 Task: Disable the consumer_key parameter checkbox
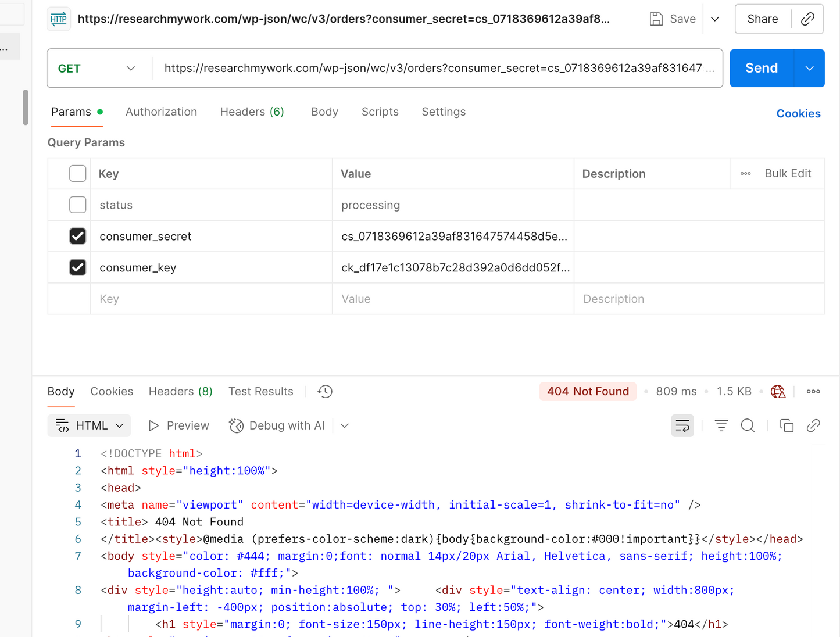[77, 267]
